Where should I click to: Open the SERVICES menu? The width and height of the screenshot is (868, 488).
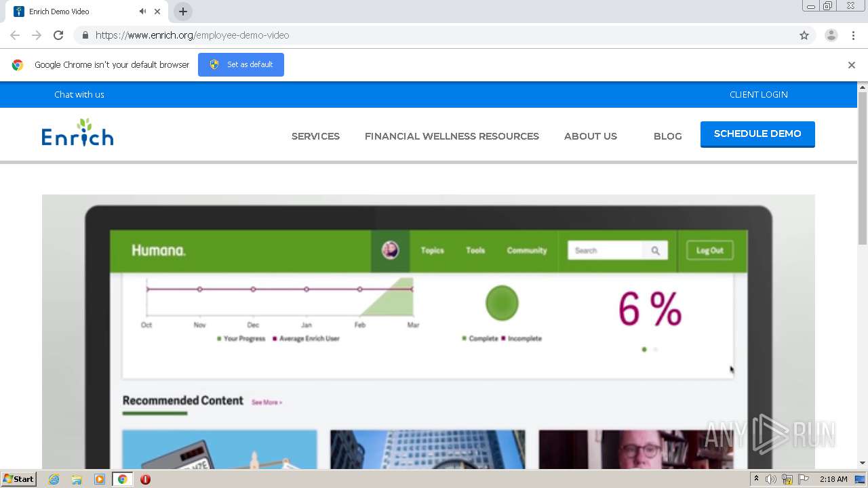click(315, 136)
